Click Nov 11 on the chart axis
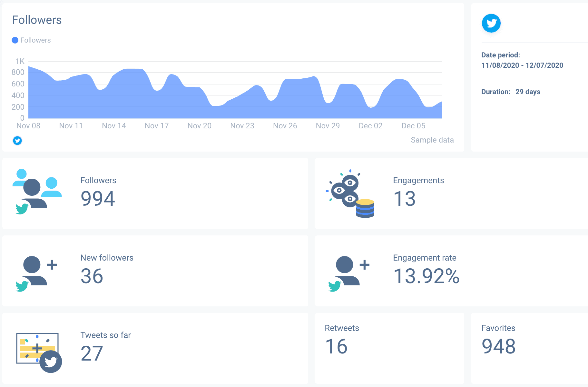The image size is (588, 387). 71,126
